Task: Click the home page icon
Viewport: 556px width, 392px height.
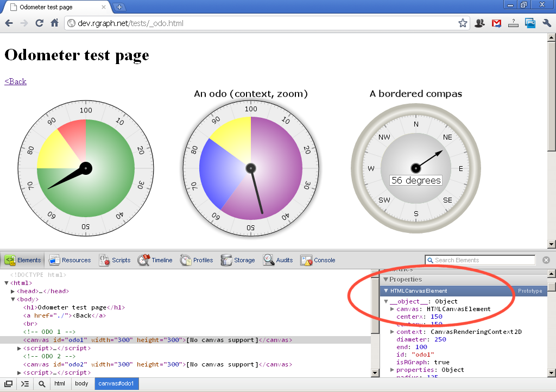Action: point(54,23)
